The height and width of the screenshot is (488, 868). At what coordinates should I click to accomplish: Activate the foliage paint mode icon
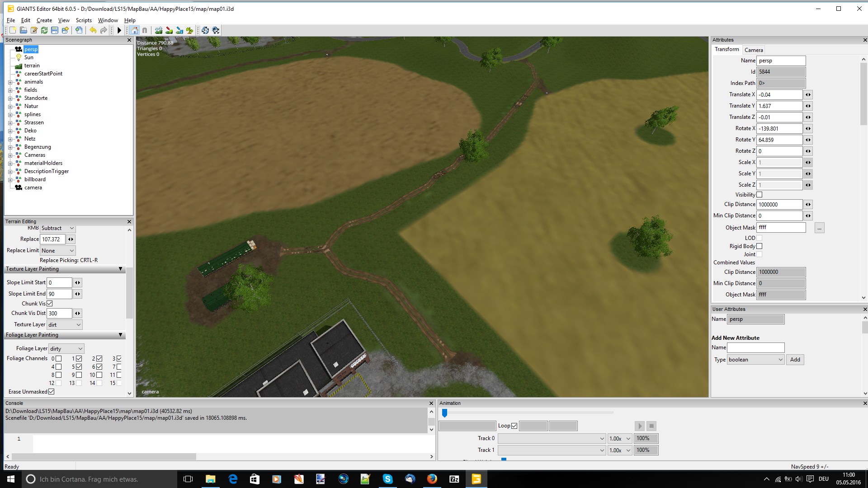(190, 30)
